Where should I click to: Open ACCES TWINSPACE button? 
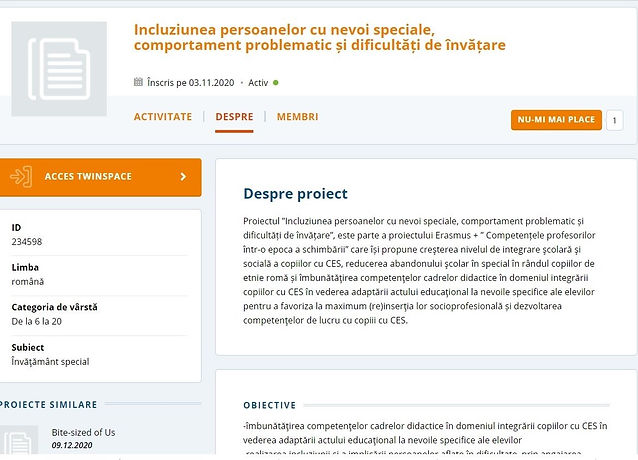pyautogui.click(x=101, y=177)
